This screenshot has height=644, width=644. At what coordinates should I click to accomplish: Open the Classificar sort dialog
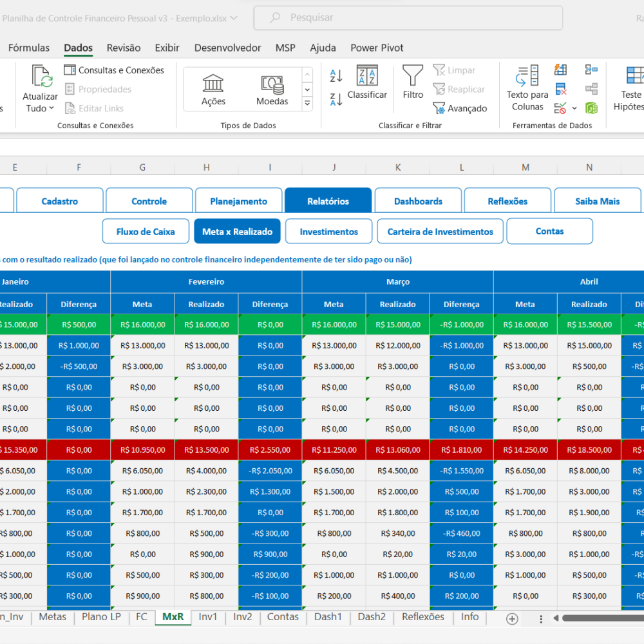coord(367,82)
